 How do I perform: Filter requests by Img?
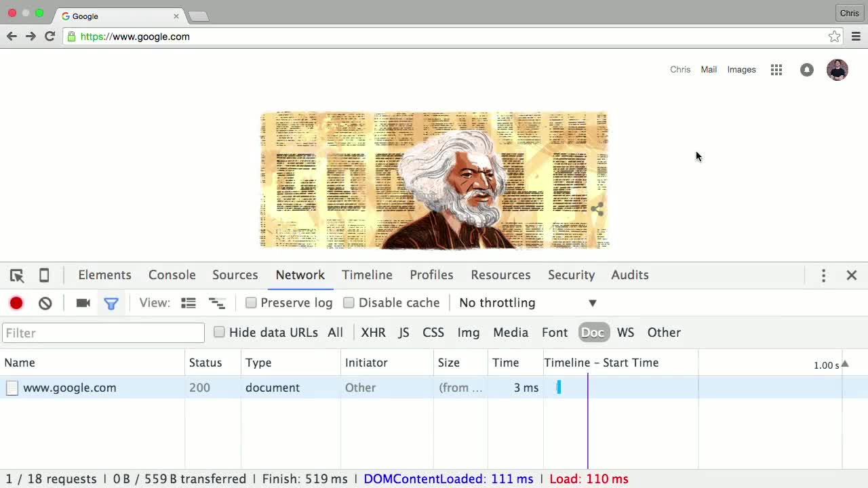(x=469, y=333)
